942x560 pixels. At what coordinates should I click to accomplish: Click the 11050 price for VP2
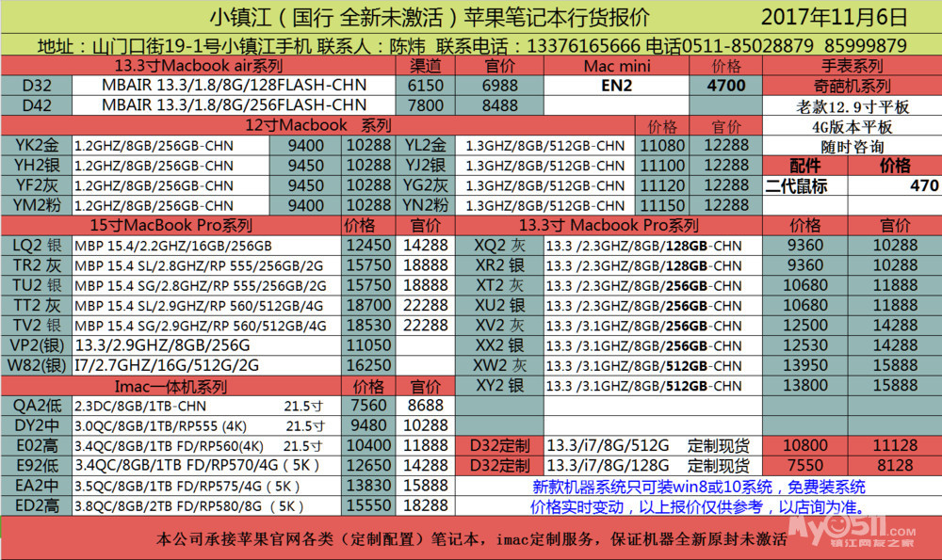(368, 345)
